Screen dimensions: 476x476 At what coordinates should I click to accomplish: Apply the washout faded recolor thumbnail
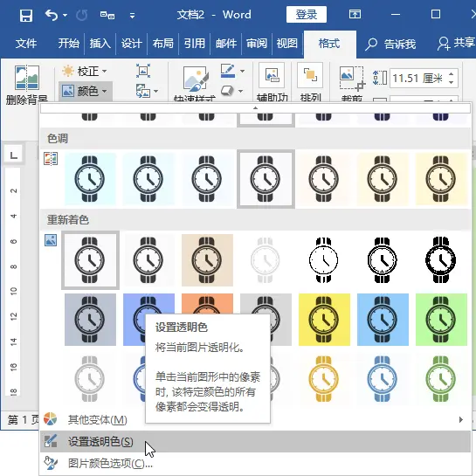coord(266,260)
